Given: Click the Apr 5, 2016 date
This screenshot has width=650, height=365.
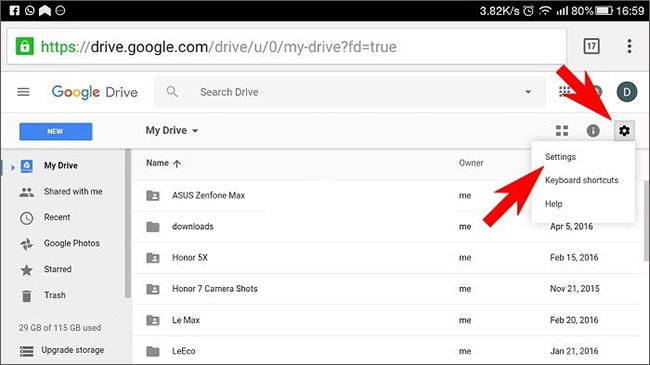Looking at the screenshot, I should (571, 226).
